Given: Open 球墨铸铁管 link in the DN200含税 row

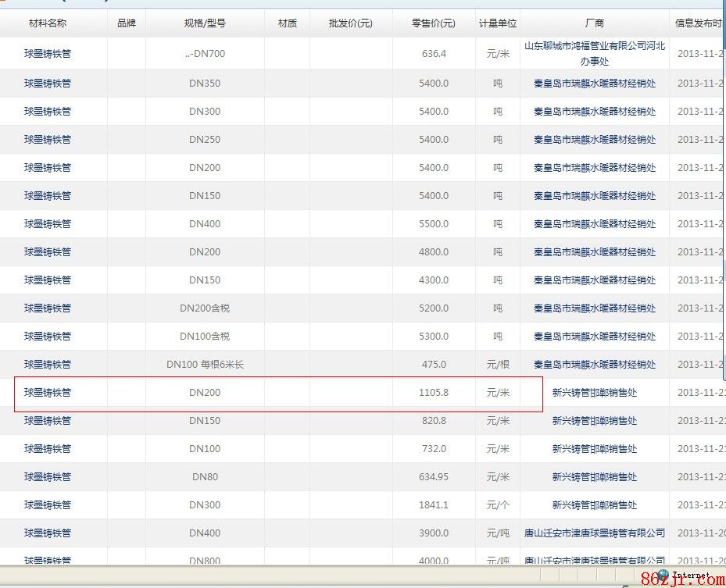Looking at the screenshot, I should 48,308.
